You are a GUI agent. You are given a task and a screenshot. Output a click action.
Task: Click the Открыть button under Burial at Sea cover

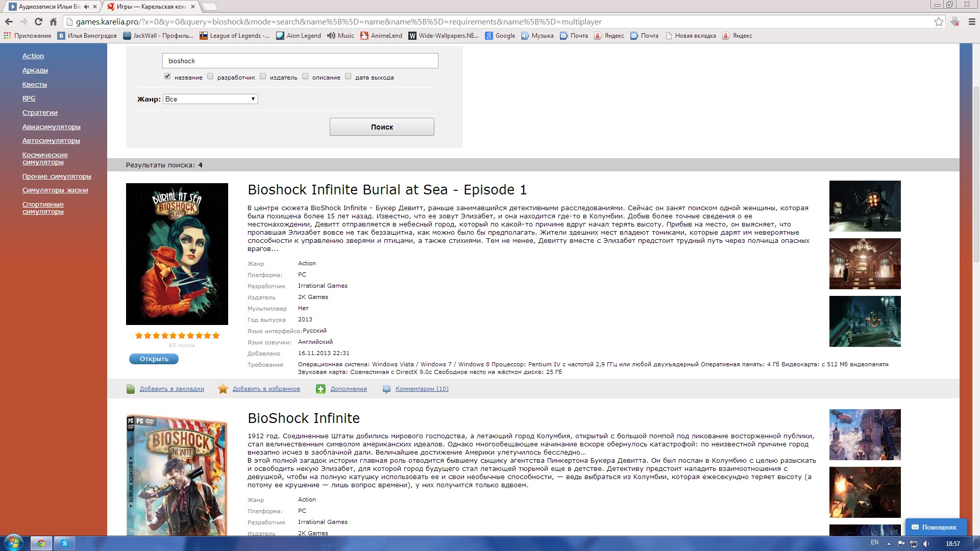click(154, 359)
